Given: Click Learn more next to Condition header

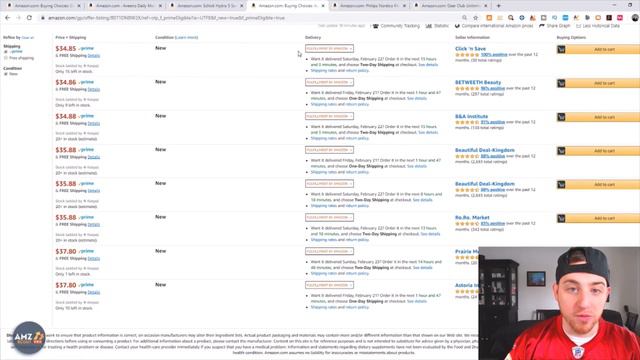Looking at the screenshot, I should [x=187, y=38].
